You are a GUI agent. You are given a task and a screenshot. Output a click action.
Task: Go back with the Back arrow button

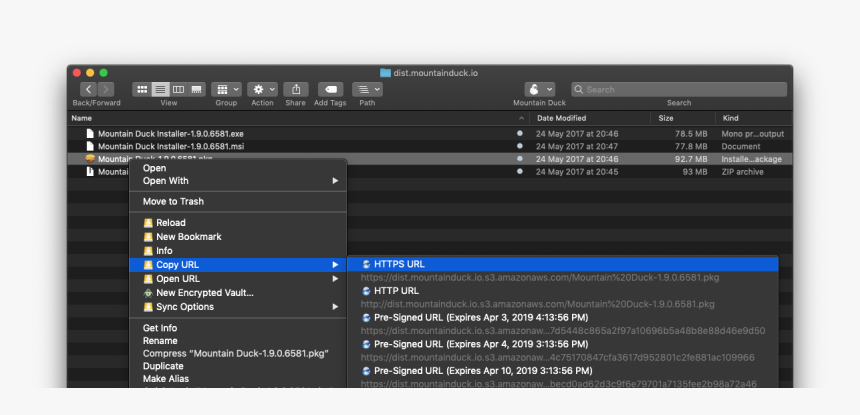point(89,89)
